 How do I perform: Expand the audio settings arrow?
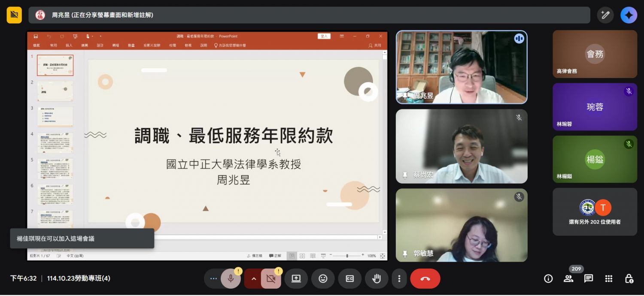[253, 279]
